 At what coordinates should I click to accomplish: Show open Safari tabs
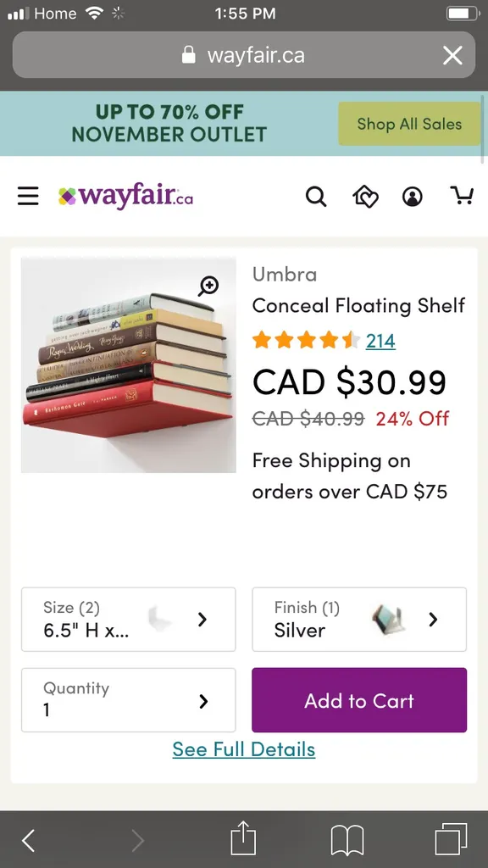coord(450,840)
